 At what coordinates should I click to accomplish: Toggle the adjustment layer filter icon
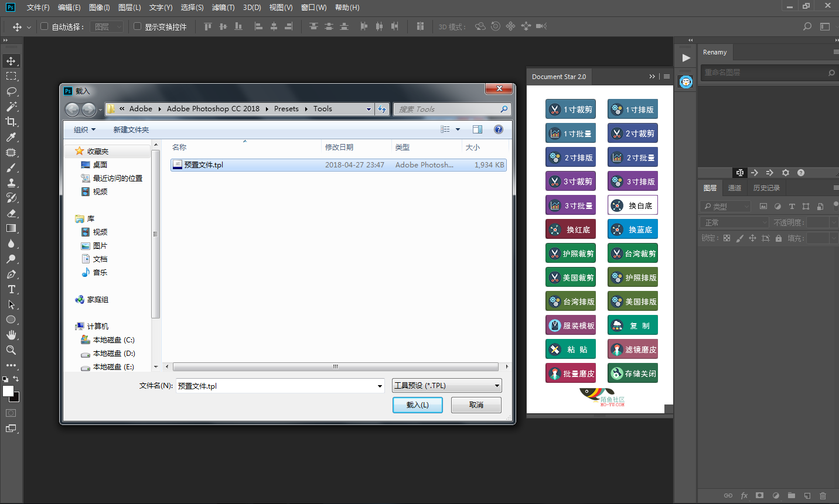pyautogui.click(x=777, y=206)
